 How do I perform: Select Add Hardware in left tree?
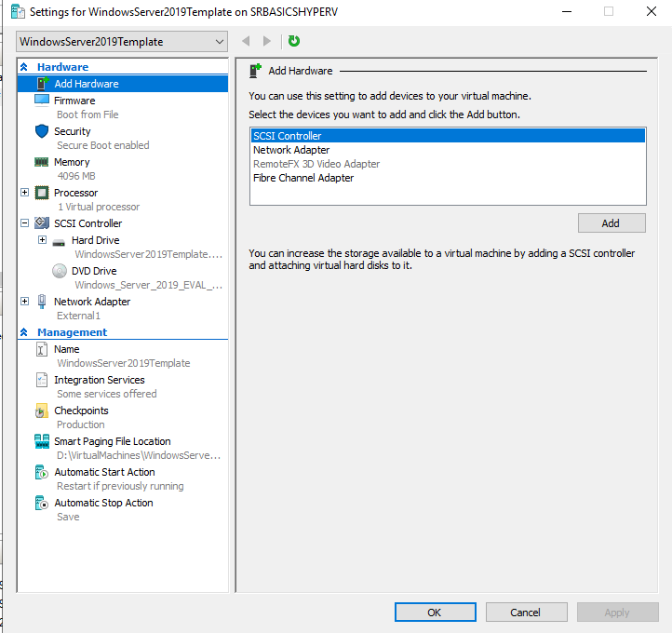123,84
